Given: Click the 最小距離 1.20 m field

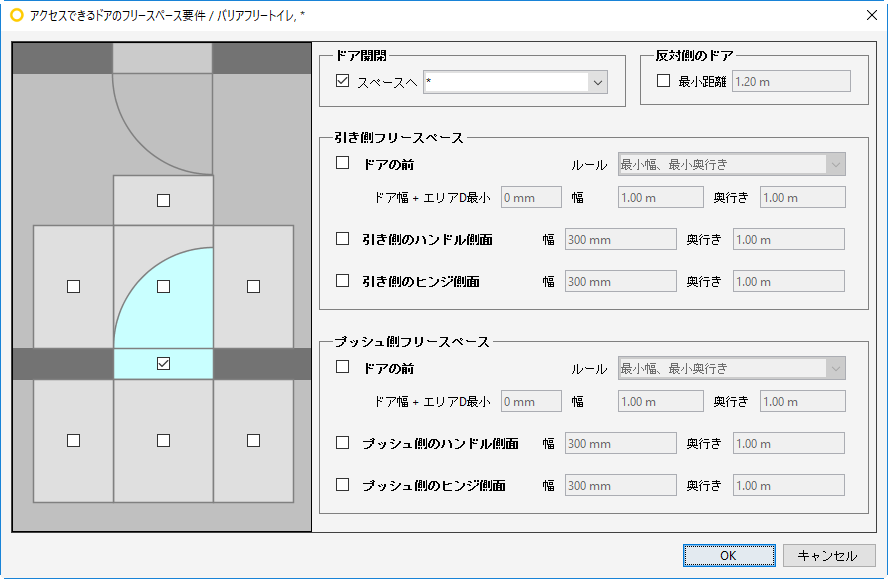Looking at the screenshot, I should tap(791, 82).
